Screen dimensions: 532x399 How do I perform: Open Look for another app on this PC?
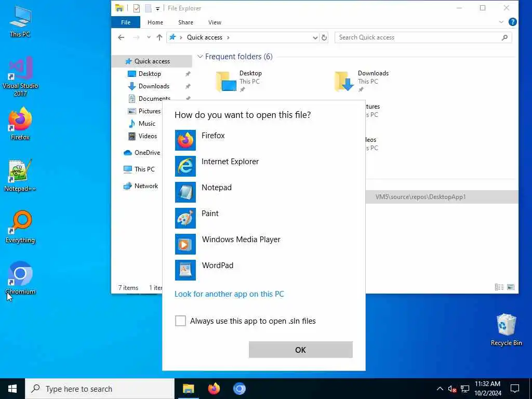(229, 294)
